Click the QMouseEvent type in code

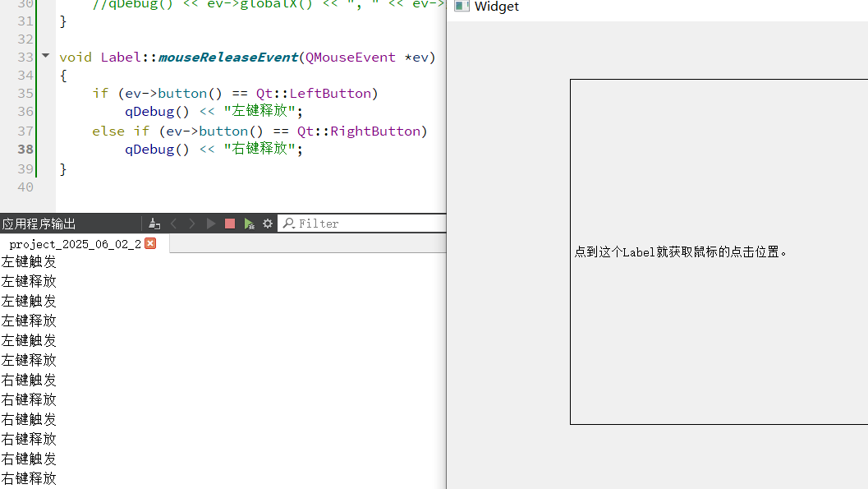(x=351, y=58)
